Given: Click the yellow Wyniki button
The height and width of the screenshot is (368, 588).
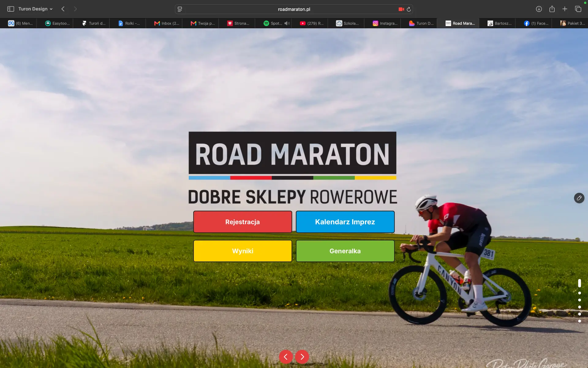Looking at the screenshot, I should coord(243,251).
